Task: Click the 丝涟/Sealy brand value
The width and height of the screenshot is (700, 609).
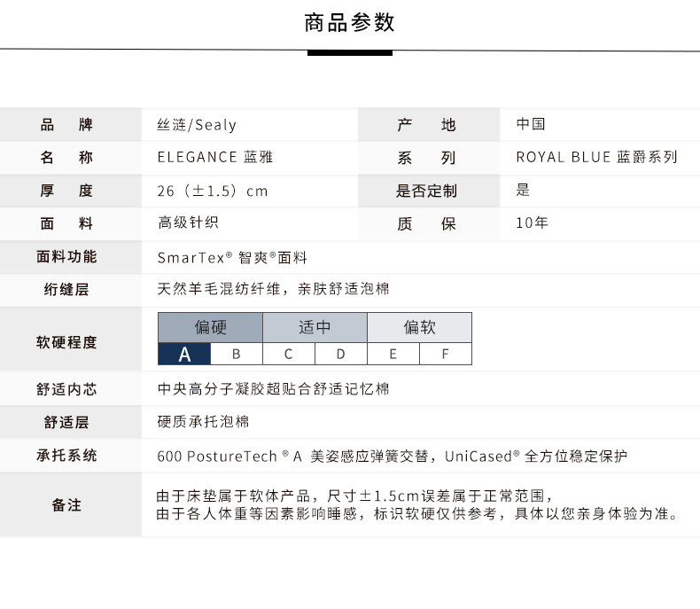Action: 197,125
